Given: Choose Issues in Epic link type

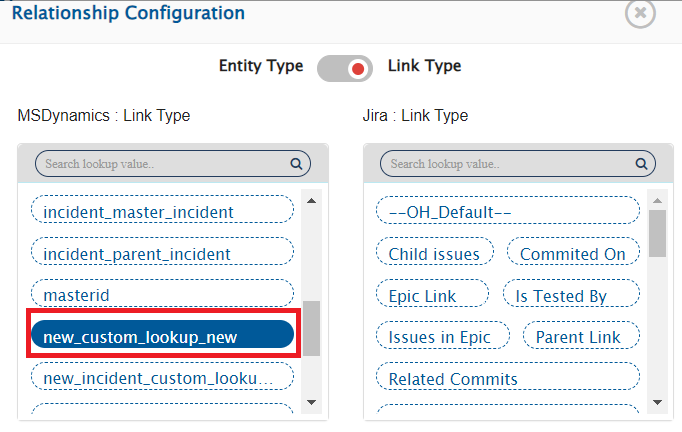Looking at the screenshot, I should 442,337.
